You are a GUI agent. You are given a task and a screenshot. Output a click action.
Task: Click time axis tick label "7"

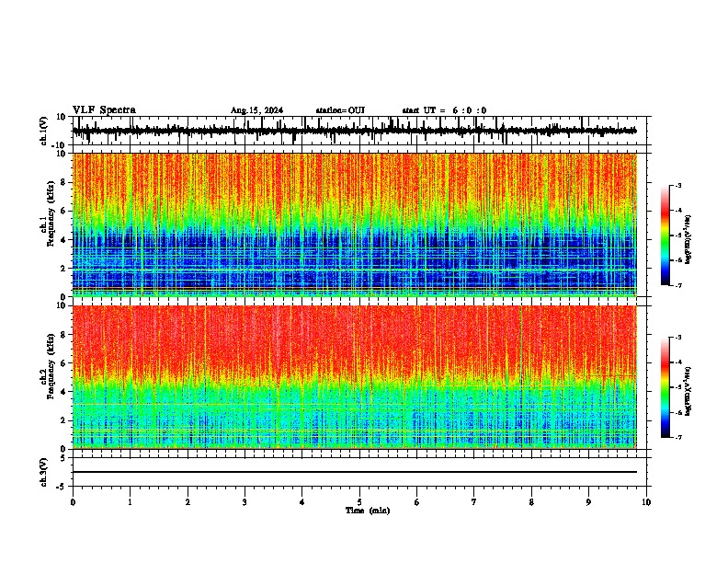pos(474,502)
